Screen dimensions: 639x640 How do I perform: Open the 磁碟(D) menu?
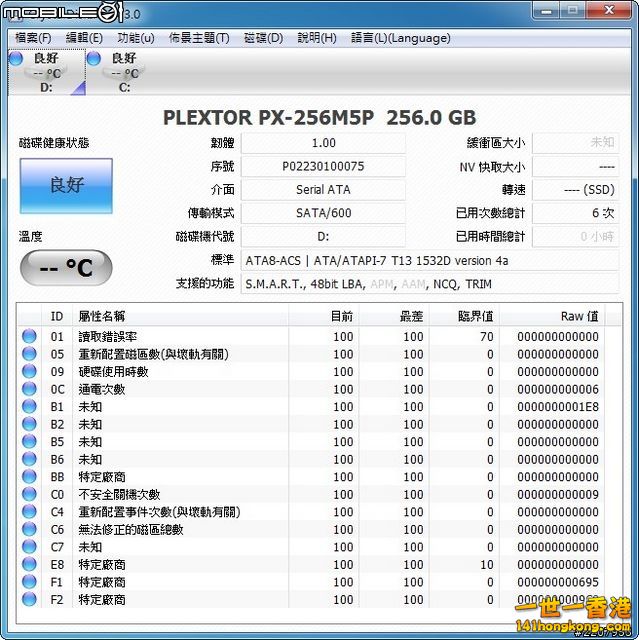click(263, 38)
